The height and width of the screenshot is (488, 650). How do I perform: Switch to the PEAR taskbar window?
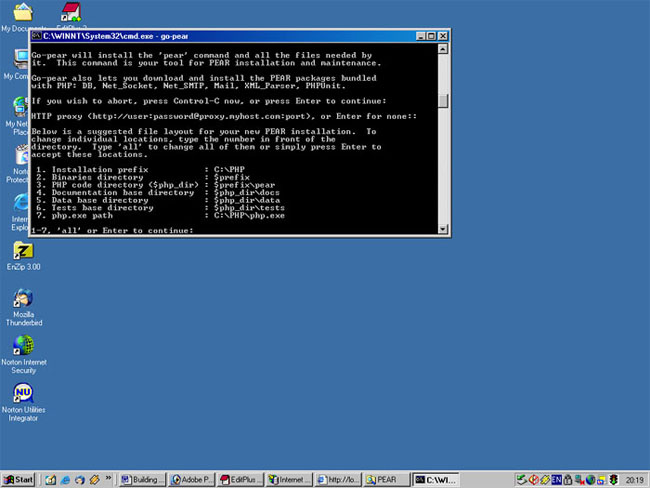pos(387,479)
